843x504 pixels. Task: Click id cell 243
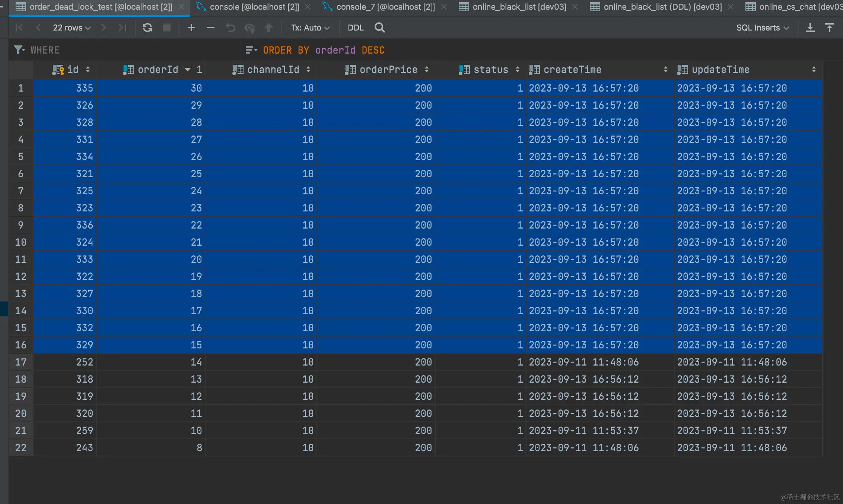(65, 448)
